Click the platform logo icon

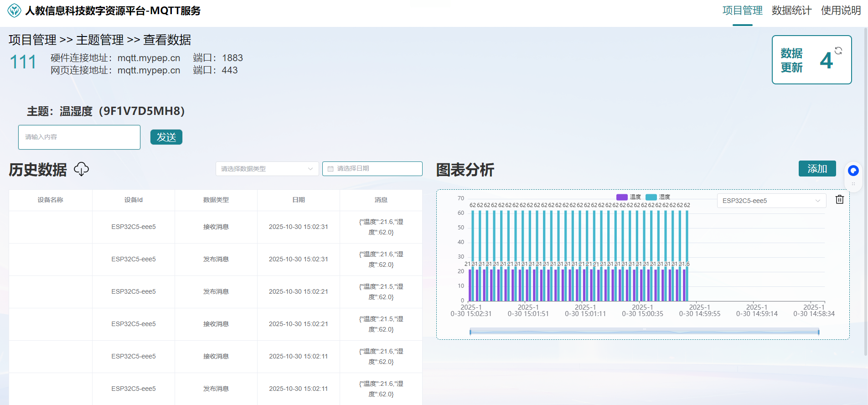(x=15, y=10)
